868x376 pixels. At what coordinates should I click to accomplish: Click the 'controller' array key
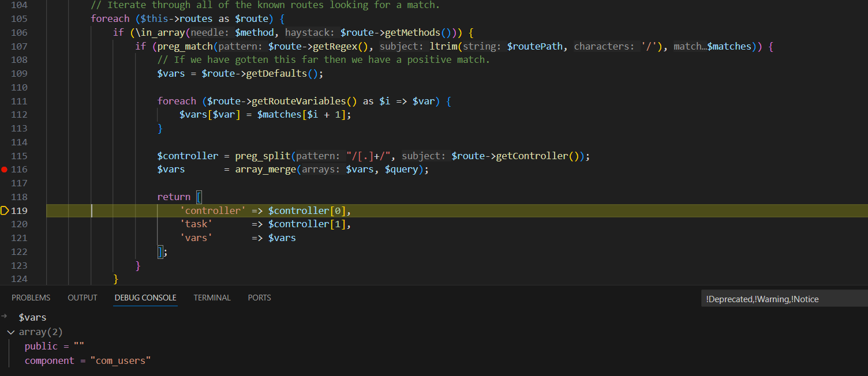coord(213,210)
